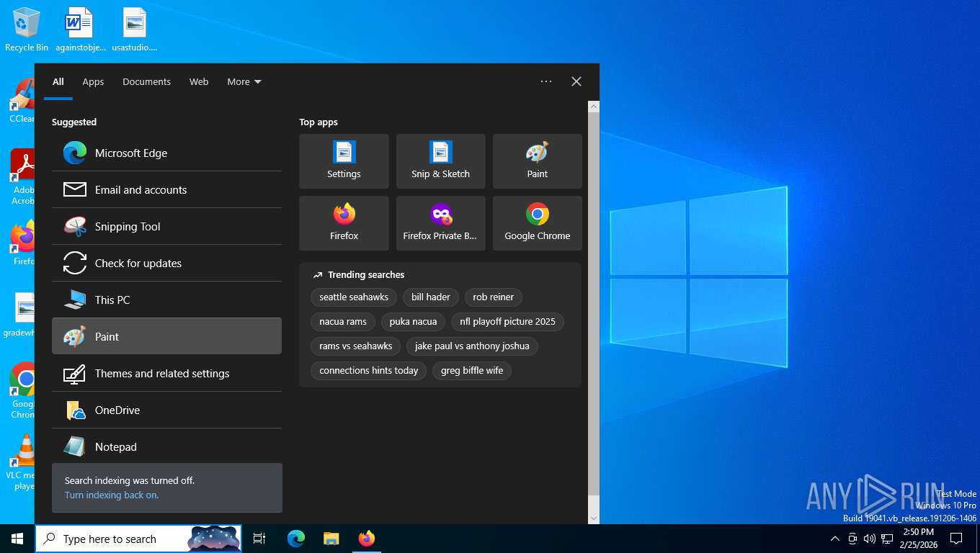Launch Paint from the Suggested list
This screenshot has width=980, height=553.
(x=166, y=336)
